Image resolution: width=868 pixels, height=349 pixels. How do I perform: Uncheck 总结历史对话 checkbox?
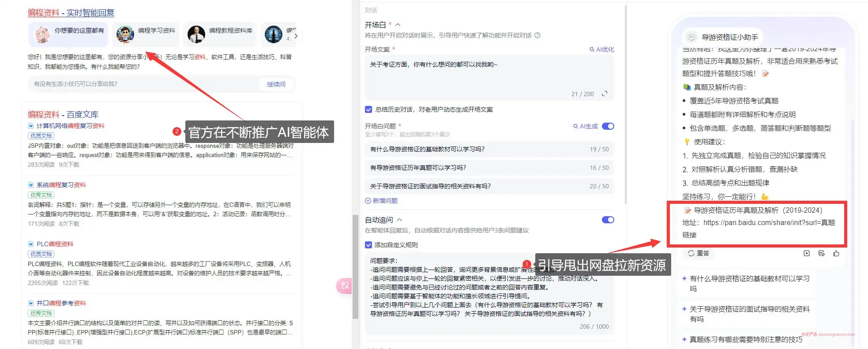368,109
